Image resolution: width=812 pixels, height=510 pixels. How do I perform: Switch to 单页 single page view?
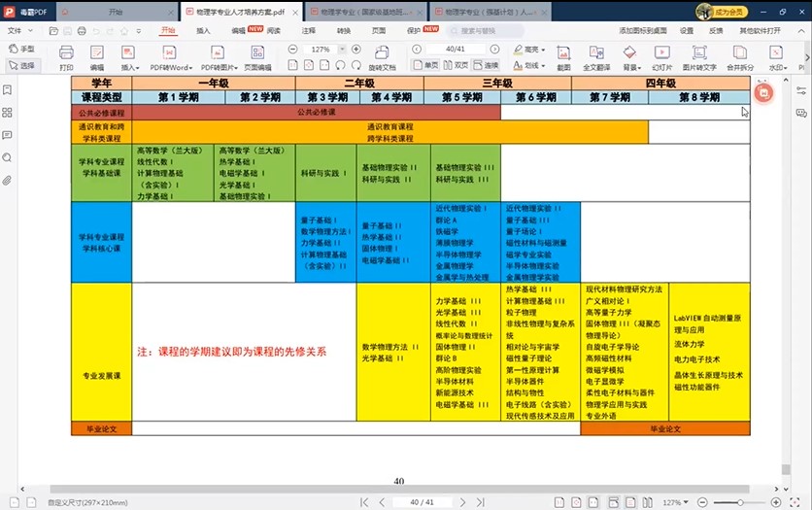tap(424, 65)
